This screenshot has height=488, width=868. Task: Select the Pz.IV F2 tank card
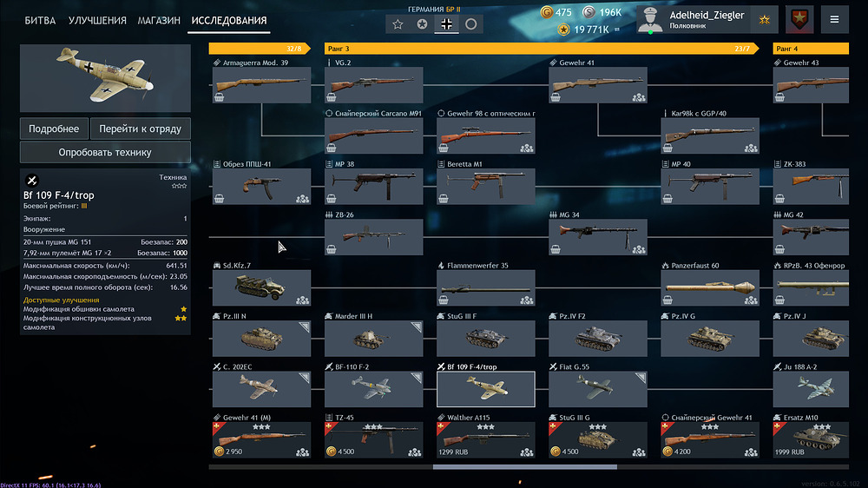pyautogui.click(x=598, y=334)
